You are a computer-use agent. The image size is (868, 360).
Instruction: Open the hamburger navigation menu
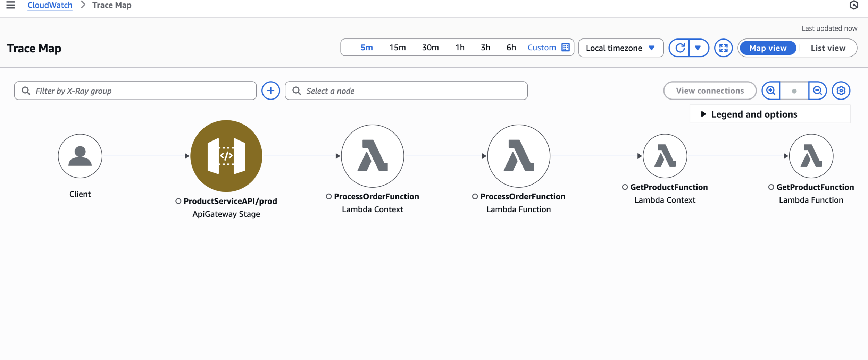pyautogui.click(x=10, y=5)
